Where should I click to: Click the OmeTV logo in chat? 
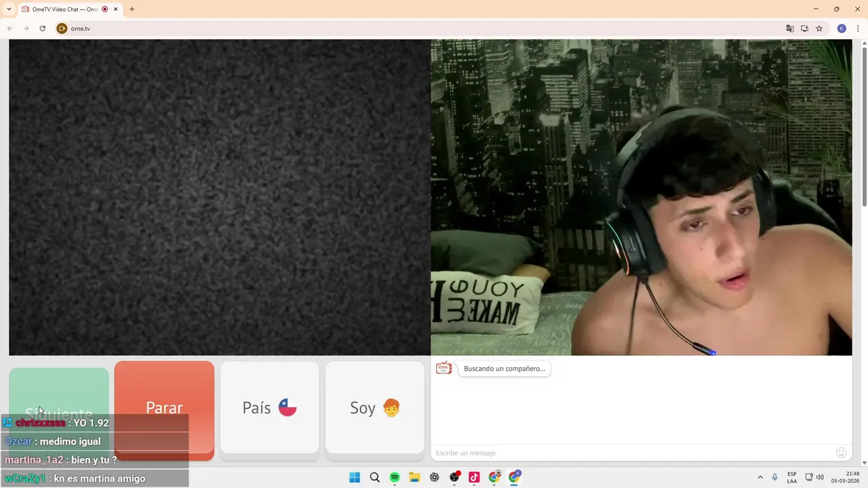coord(443,368)
